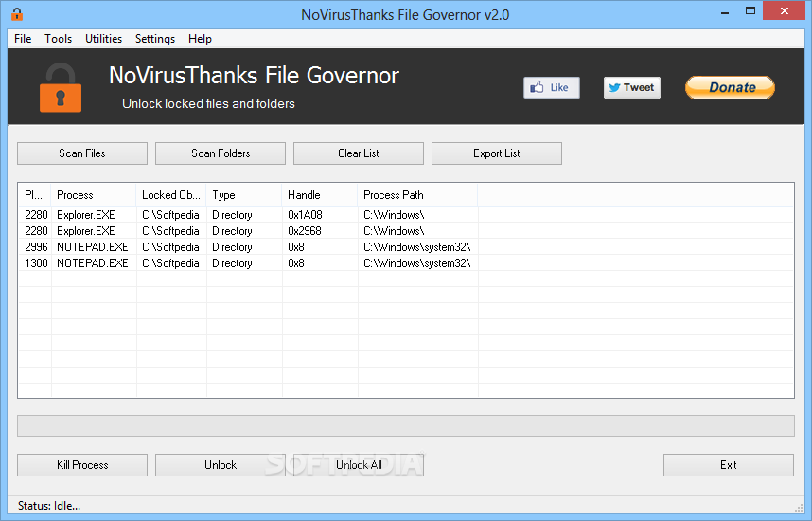The image size is (812, 521).
Task: Select the row with handle 0x2968
Action: [405, 231]
